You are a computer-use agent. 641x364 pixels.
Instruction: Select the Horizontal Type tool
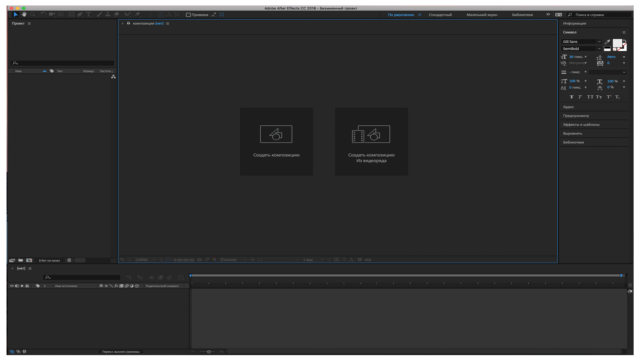coord(88,15)
